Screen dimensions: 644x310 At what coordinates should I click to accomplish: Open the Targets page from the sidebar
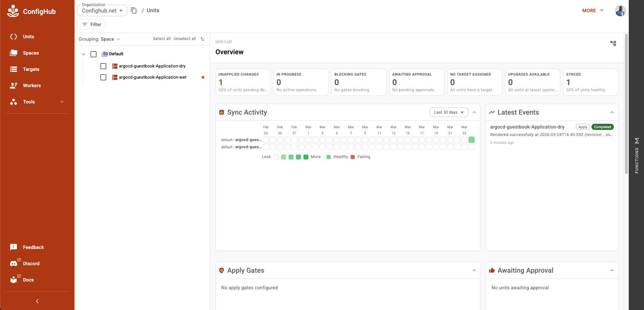(x=31, y=69)
